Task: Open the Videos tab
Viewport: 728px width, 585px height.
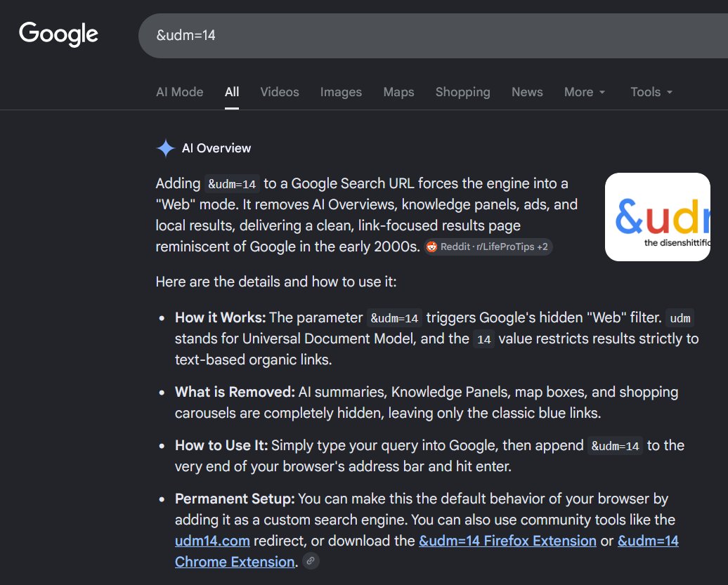Action: (280, 92)
